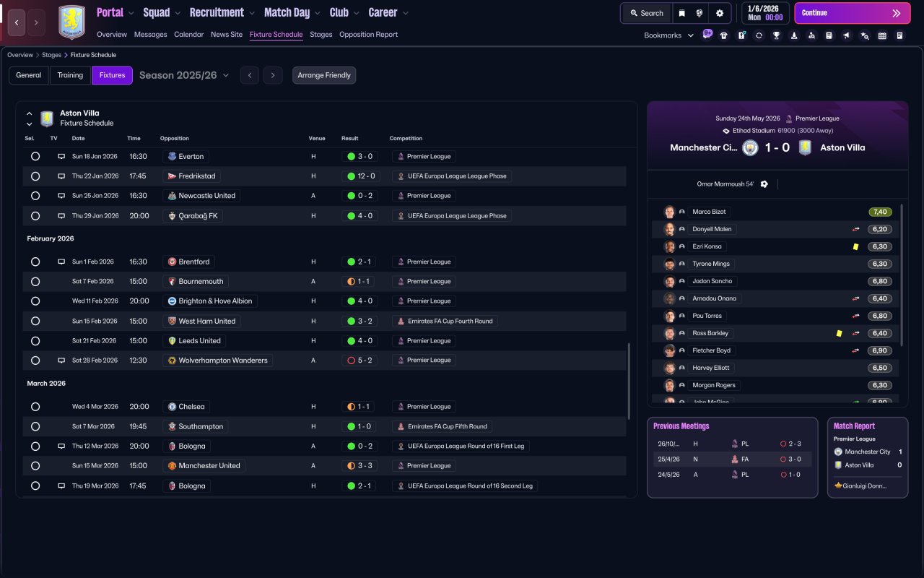The height and width of the screenshot is (578, 924).
Task: Click the gear icon beside Omar Marmoush goal
Action: click(764, 184)
